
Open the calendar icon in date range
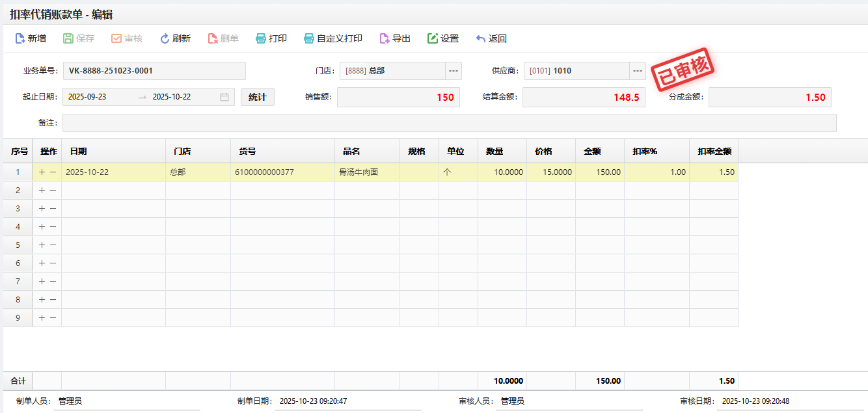[224, 97]
